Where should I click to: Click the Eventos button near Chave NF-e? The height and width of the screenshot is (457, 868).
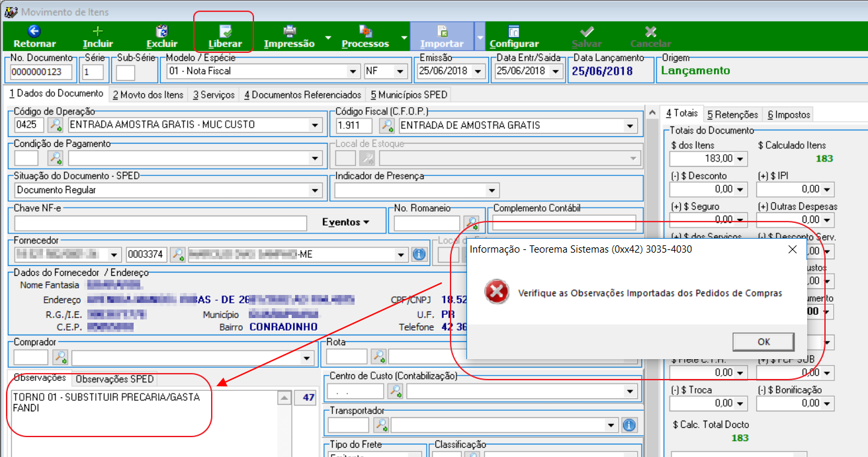tap(346, 222)
